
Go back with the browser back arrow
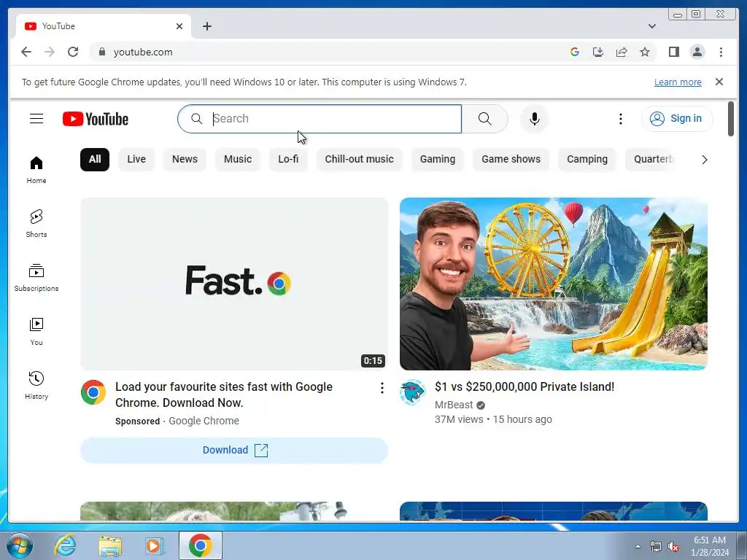pos(26,52)
